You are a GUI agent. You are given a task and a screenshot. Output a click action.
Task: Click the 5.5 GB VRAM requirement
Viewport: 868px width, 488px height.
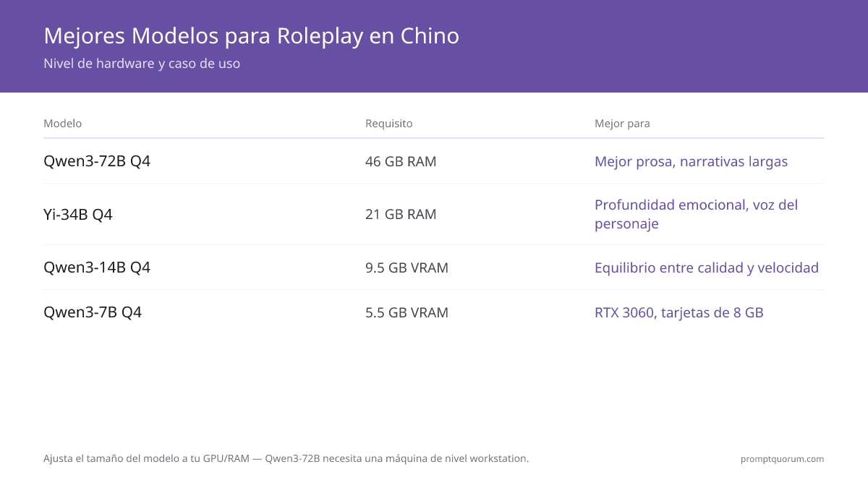pos(407,312)
